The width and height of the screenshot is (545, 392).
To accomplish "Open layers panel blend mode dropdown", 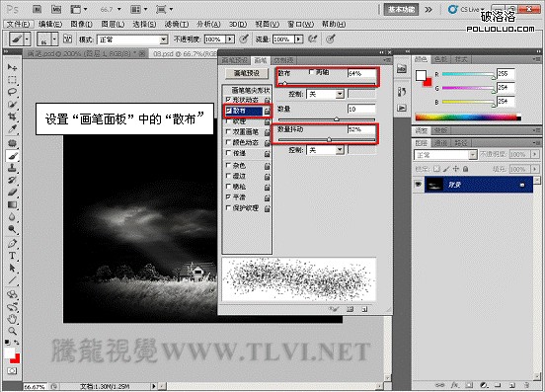I will [x=445, y=155].
